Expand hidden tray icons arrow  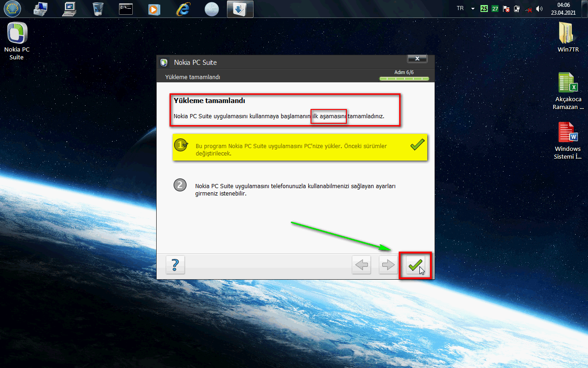coord(473,9)
